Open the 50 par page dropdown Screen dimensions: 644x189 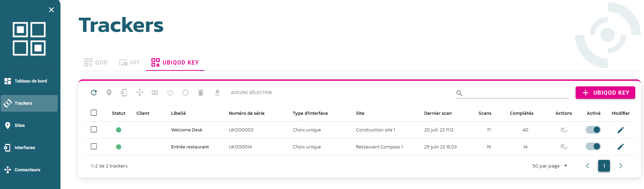coord(550,166)
